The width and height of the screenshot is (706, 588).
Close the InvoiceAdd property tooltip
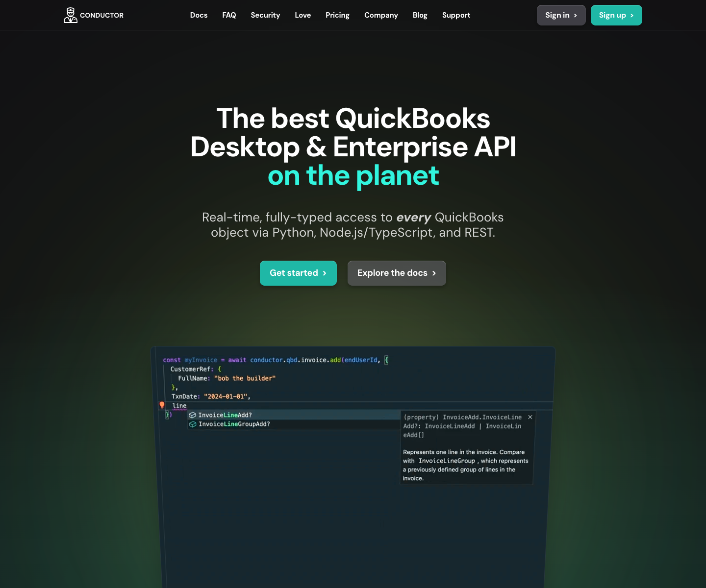[x=530, y=417]
